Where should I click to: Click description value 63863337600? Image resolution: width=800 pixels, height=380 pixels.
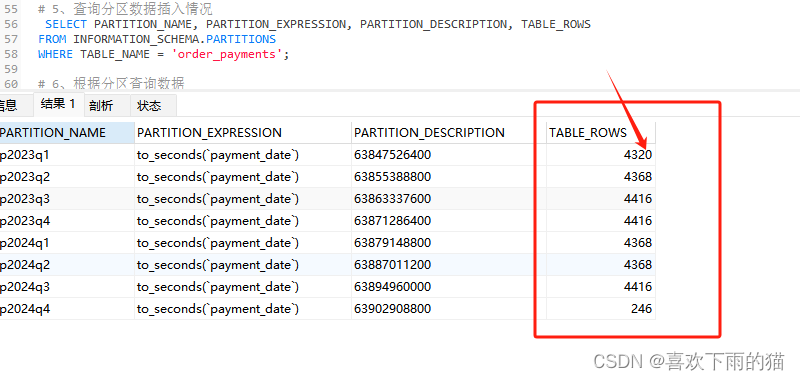392,198
